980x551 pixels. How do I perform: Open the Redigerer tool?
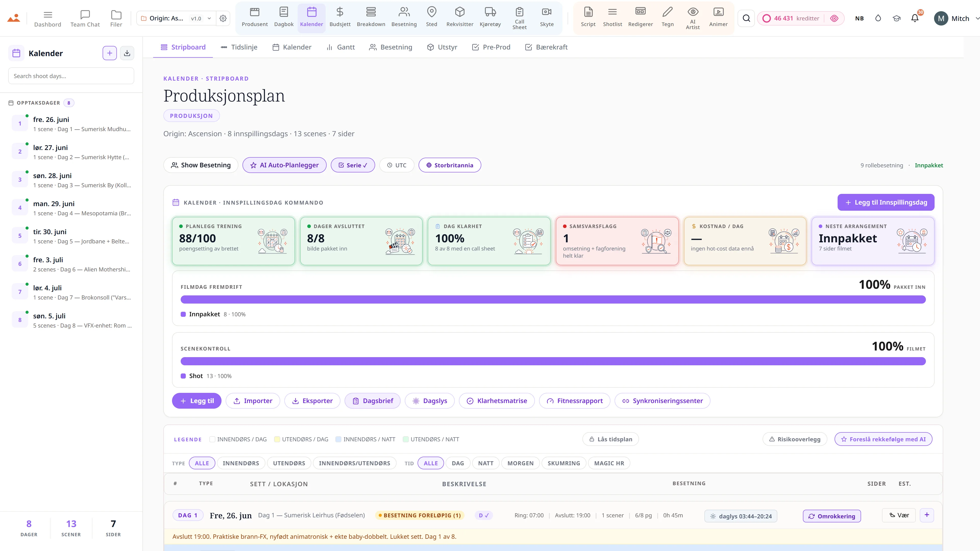[x=641, y=18]
